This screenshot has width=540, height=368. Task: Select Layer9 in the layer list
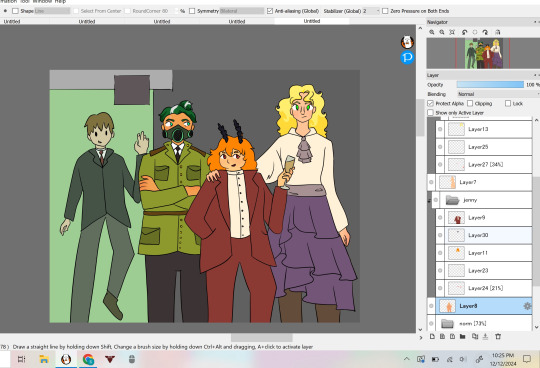[x=484, y=218]
